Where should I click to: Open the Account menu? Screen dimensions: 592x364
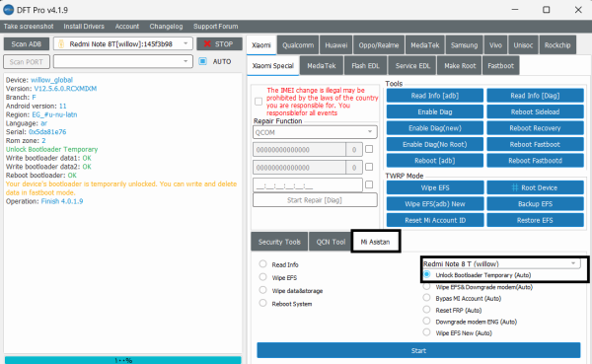(x=127, y=27)
